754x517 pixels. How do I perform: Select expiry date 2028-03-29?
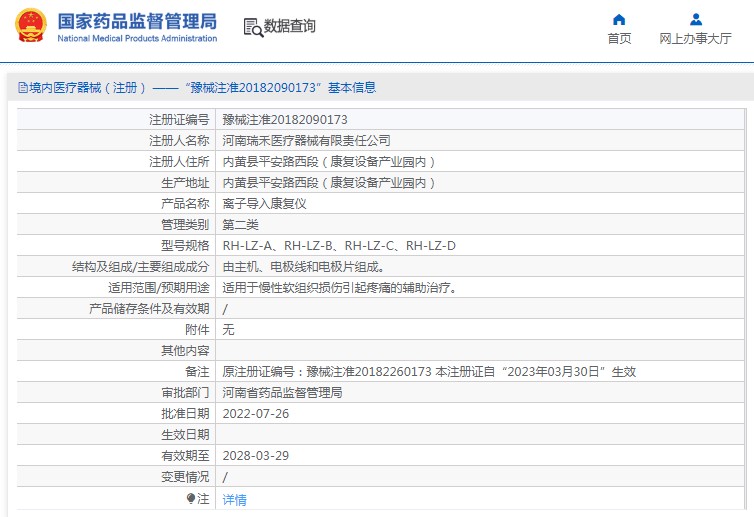(256, 455)
